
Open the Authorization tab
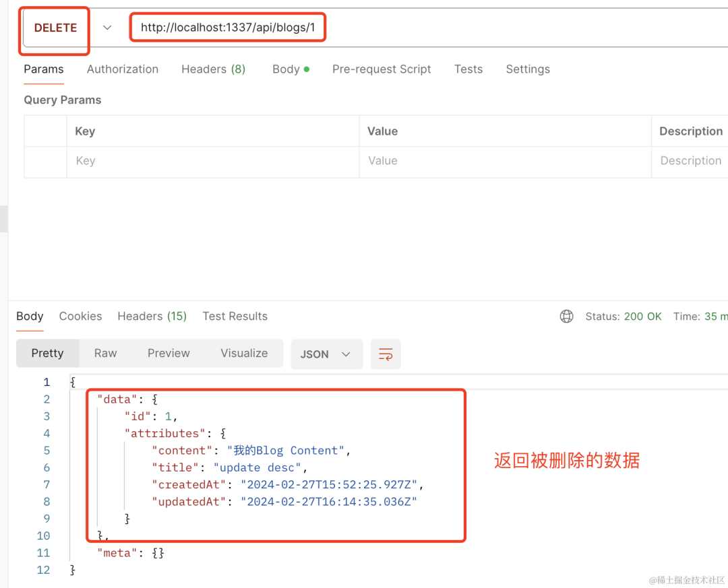123,69
